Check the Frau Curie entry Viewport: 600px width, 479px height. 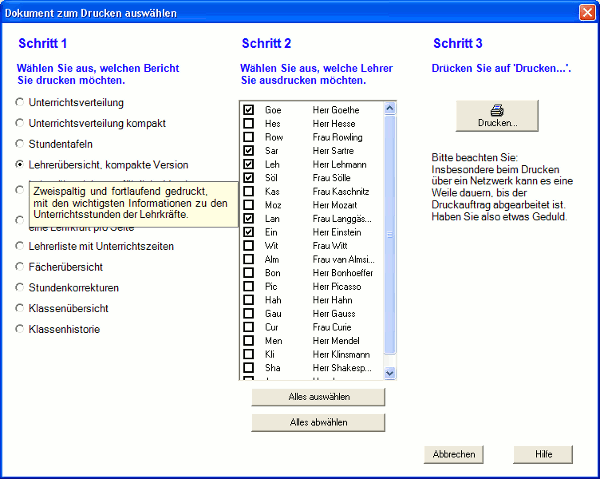click(x=249, y=327)
